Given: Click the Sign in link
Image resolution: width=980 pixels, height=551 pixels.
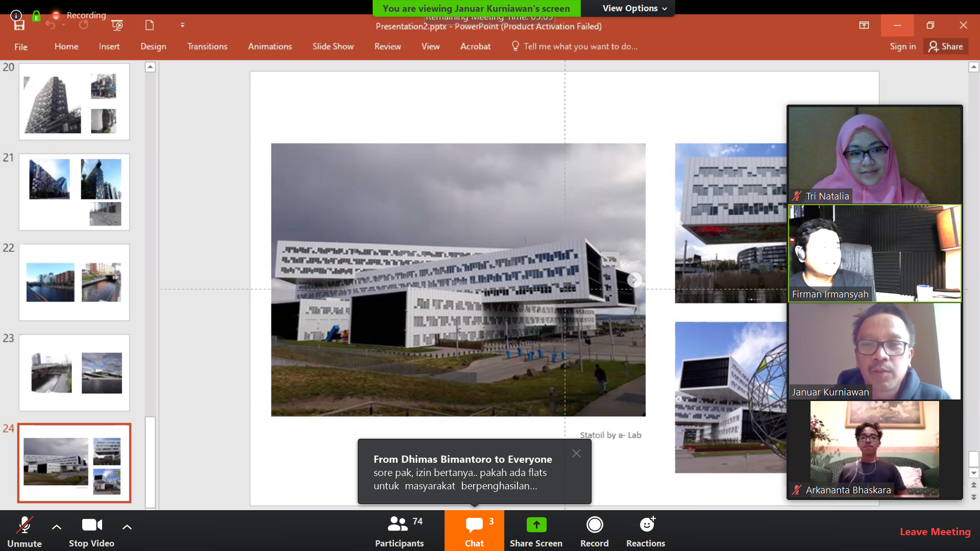Looking at the screenshot, I should (902, 46).
